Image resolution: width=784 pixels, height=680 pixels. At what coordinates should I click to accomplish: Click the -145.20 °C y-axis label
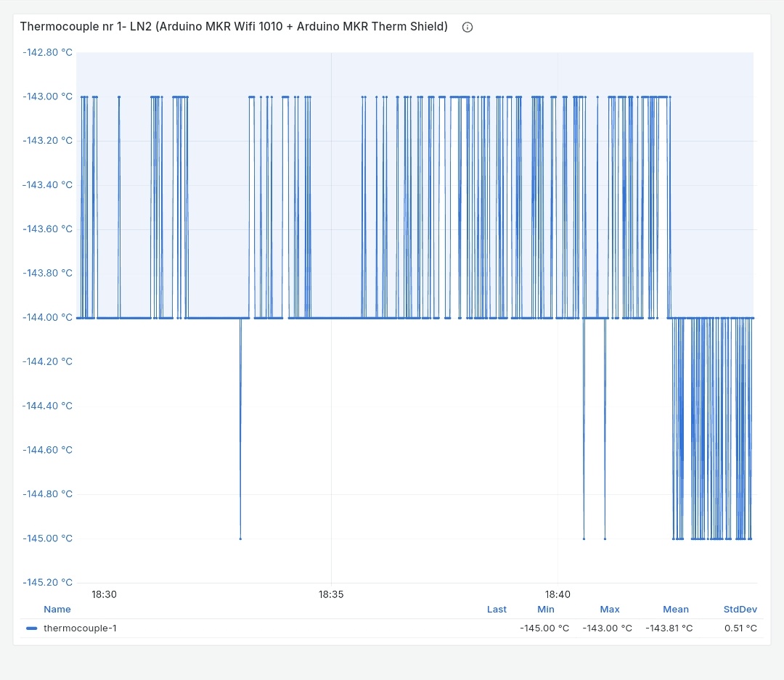click(x=48, y=582)
